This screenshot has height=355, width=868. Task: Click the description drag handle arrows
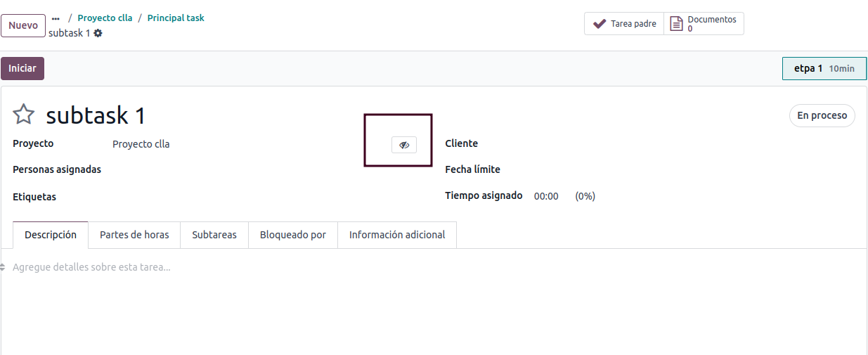pos(3,267)
